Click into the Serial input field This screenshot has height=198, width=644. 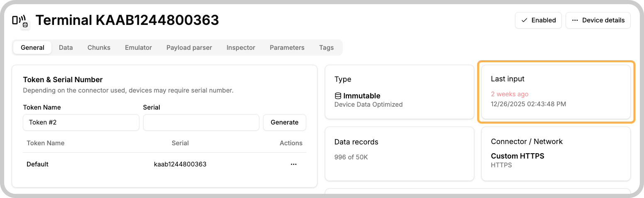coord(201,122)
